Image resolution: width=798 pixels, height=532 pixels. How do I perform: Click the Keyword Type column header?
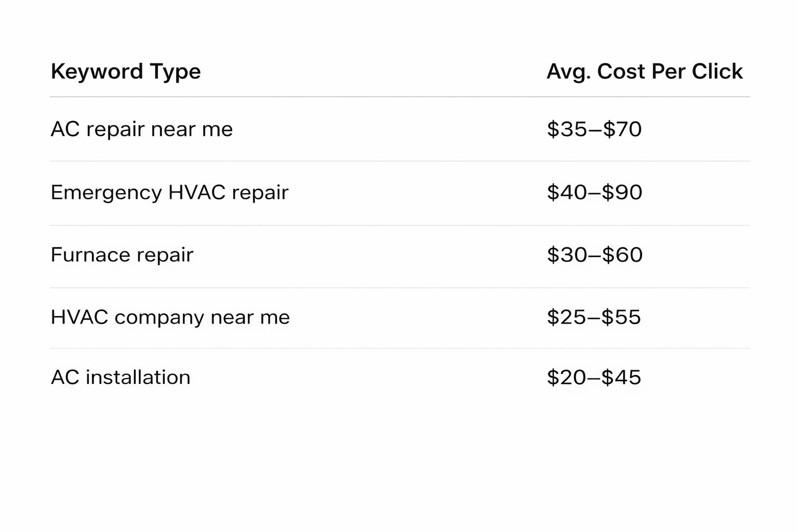pyautogui.click(x=126, y=72)
